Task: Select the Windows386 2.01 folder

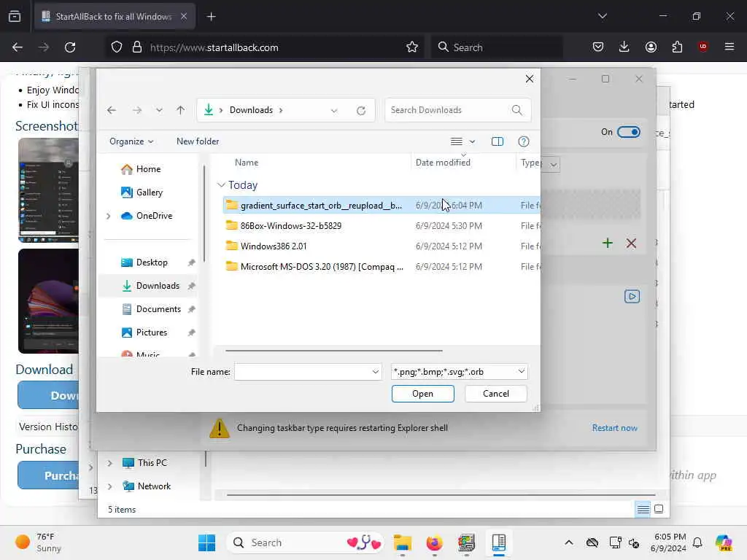Action: 381,246
